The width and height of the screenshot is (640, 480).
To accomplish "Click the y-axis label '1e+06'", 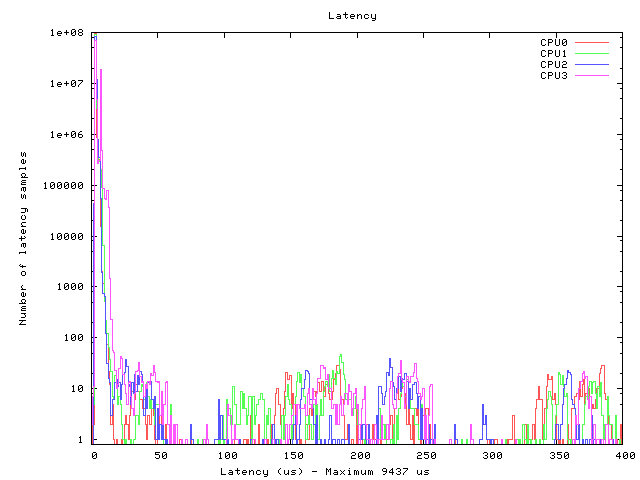I will click(x=67, y=135).
